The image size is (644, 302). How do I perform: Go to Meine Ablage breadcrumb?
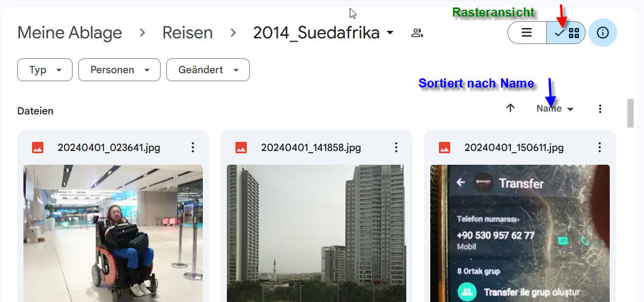[69, 33]
